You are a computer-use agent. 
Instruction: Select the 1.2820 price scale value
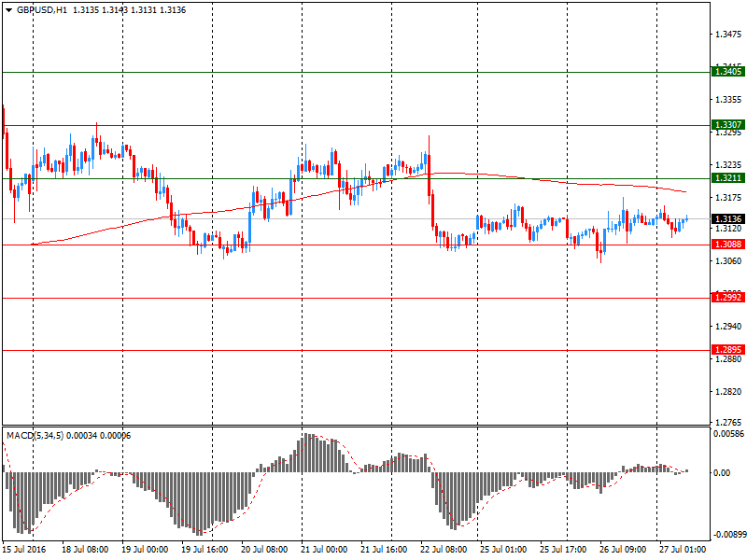728,391
